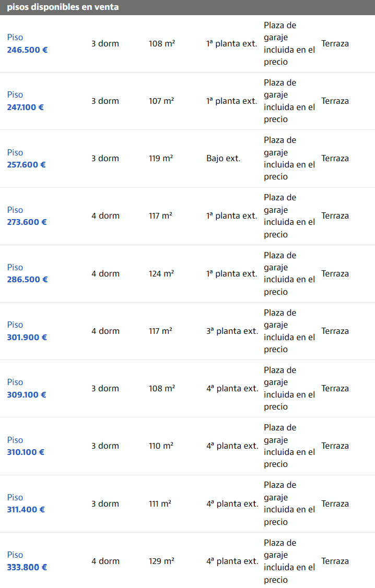Click the 'pisos disponibles en venta' header
Image resolution: width=375 pixels, height=588 pixels.
coord(63,7)
